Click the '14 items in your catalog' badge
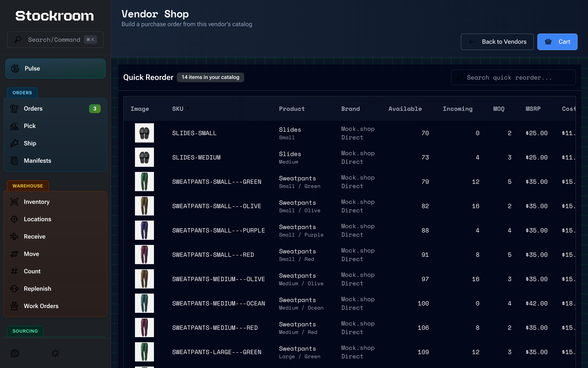This screenshot has height=368, width=588. (x=210, y=77)
